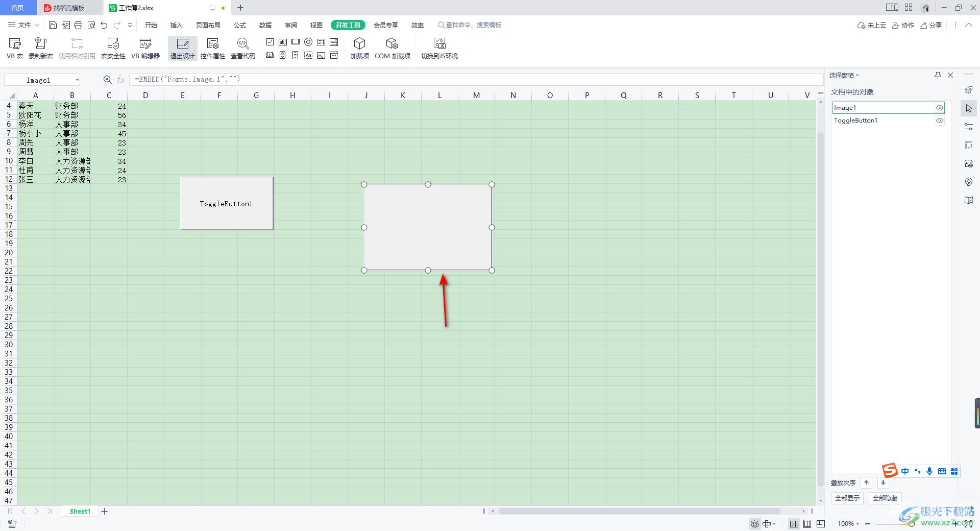This screenshot has height=531, width=980.
Task: Collapse the ribbon with chevron
Action: click(968, 25)
